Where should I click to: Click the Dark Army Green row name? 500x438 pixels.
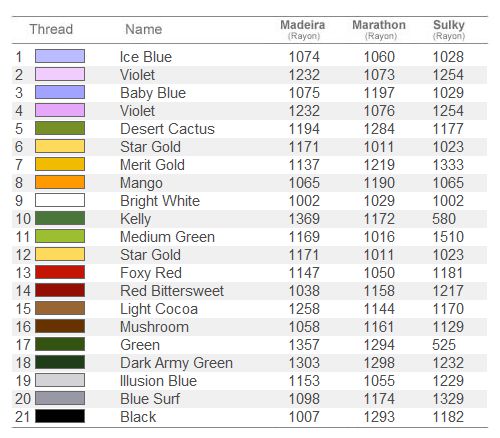(x=176, y=363)
